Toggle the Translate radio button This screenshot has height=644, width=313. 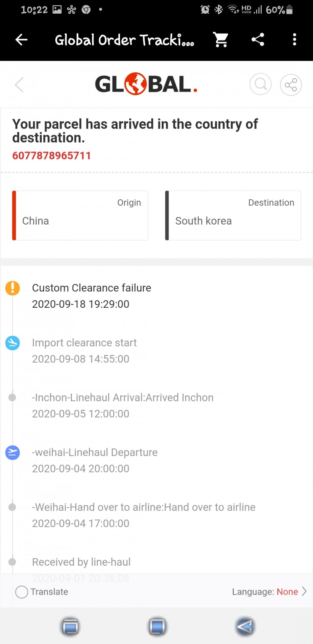coord(22,592)
